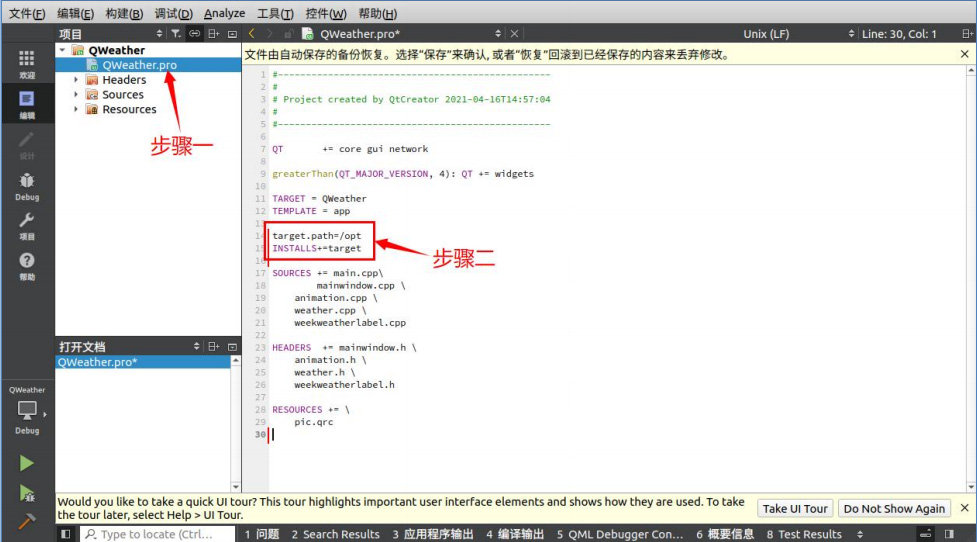The width and height of the screenshot is (977, 542).
Task: Switch to Edit mode in sidebar
Action: click(x=27, y=105)
